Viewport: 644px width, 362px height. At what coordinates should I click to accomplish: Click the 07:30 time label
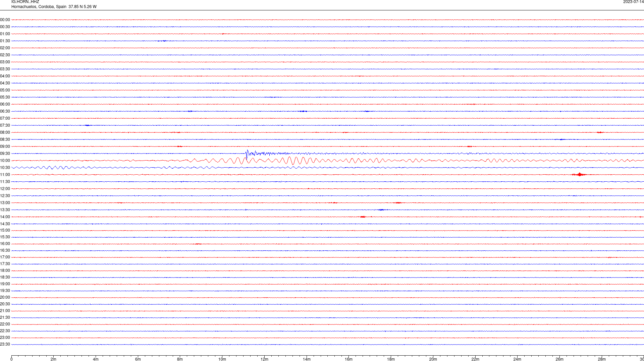[5, 125]
